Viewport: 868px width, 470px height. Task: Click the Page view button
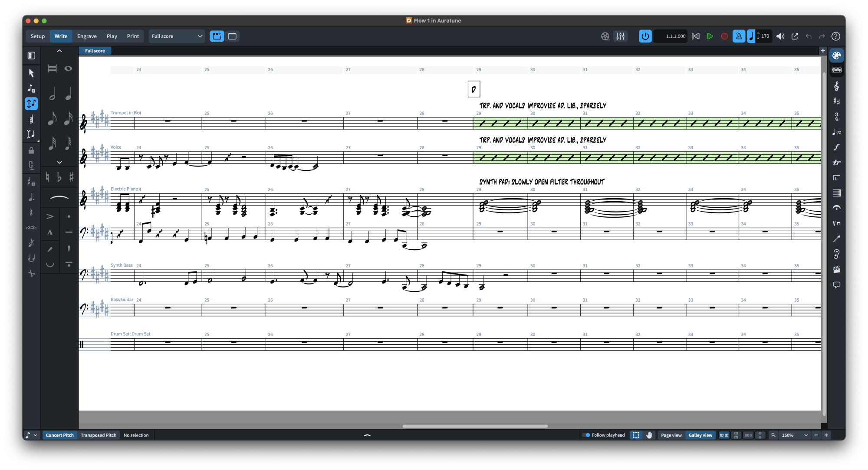click(671, 435)
